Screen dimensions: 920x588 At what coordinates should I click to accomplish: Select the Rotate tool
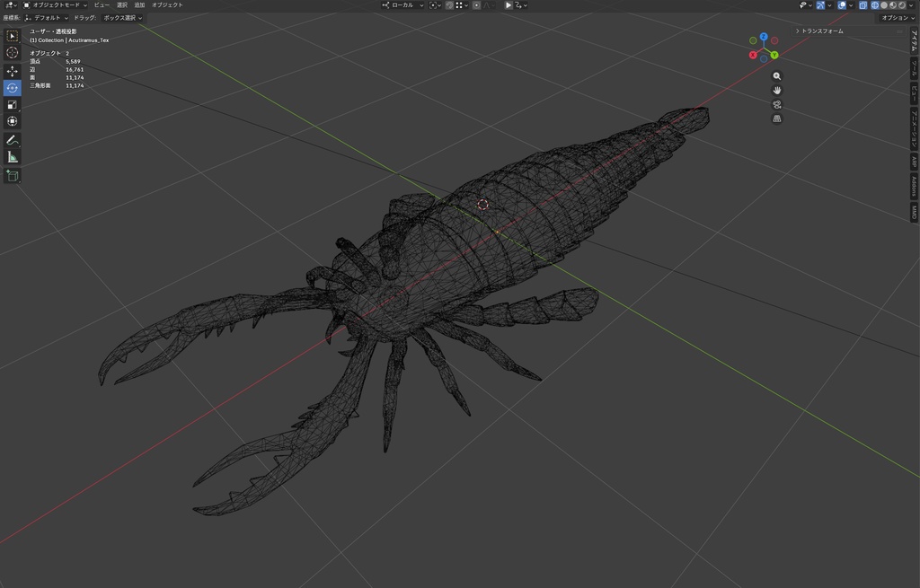click(12, 88)
